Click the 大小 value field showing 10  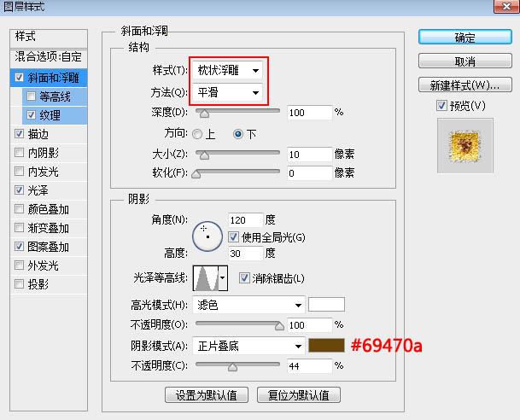tap(309, 155)
